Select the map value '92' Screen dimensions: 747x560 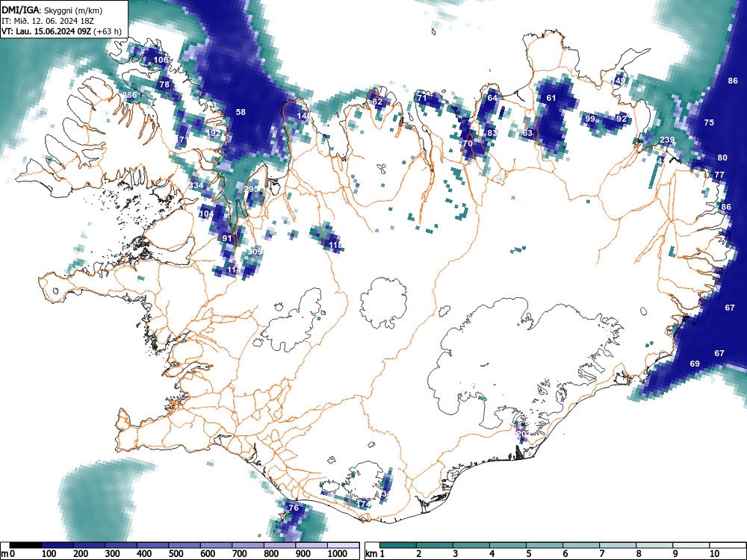coord(622,119)
